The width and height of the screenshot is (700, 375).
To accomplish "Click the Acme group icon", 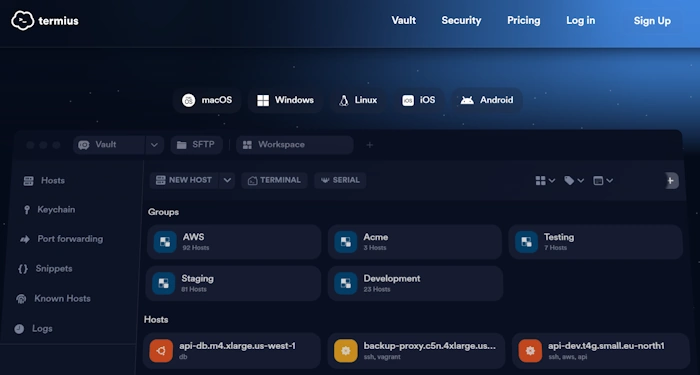I will click(346, 242).
